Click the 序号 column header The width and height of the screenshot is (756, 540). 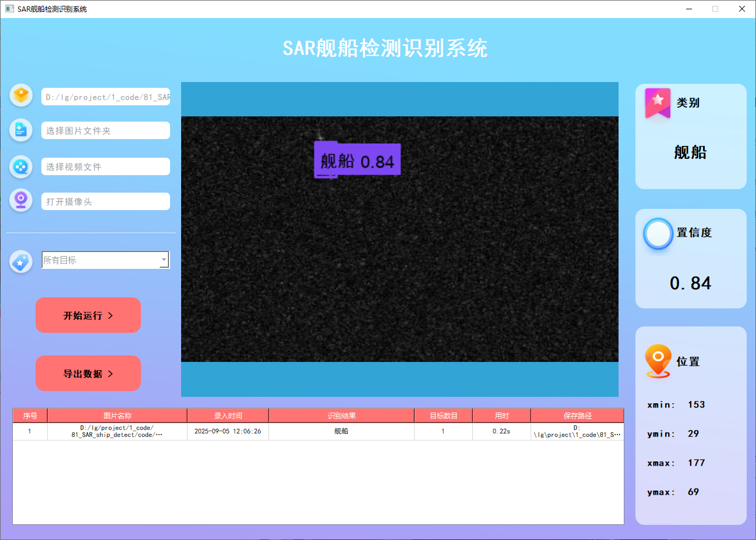tap(30, 415)
